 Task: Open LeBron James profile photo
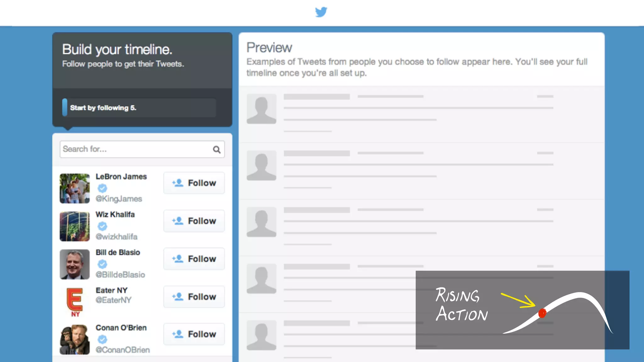pos(75,189)
